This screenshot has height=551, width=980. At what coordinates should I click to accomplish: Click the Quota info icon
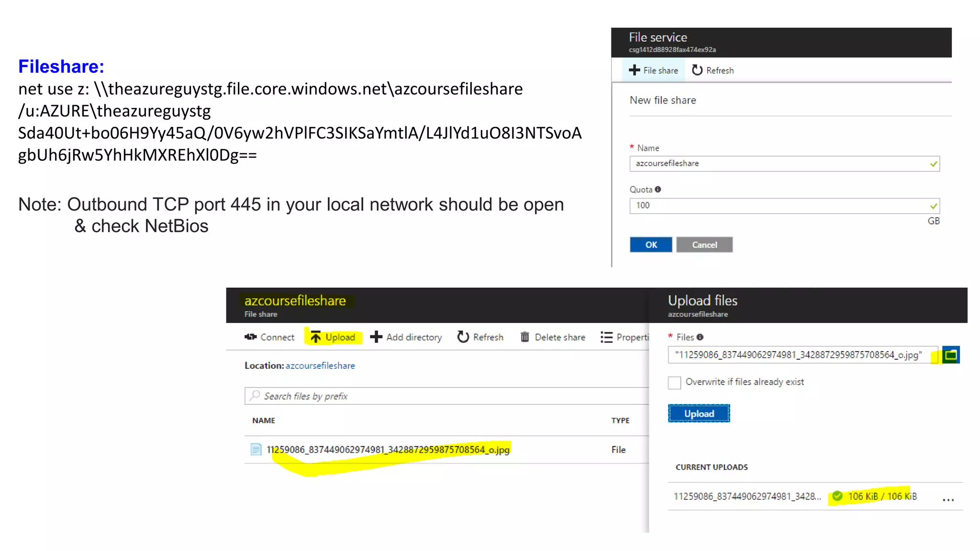[x=658, y=189]
